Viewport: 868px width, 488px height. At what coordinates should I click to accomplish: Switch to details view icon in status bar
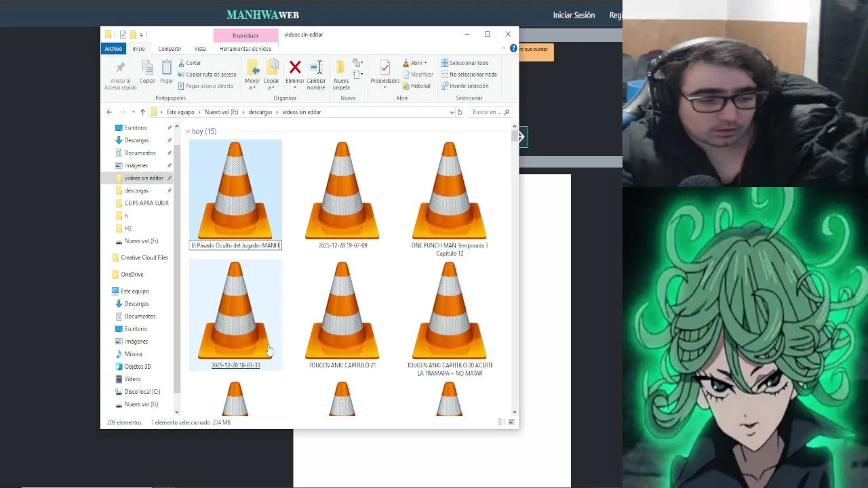(502, 422)
